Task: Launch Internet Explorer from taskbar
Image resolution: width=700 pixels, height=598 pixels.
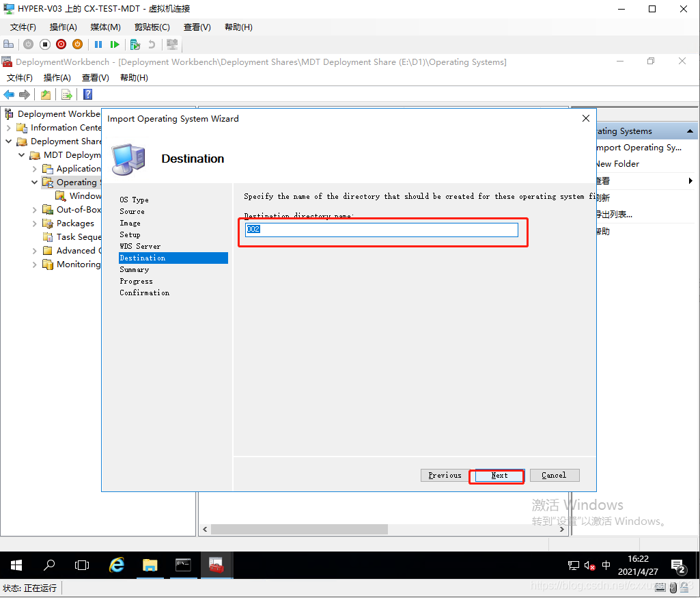Action: click(117, 565)
